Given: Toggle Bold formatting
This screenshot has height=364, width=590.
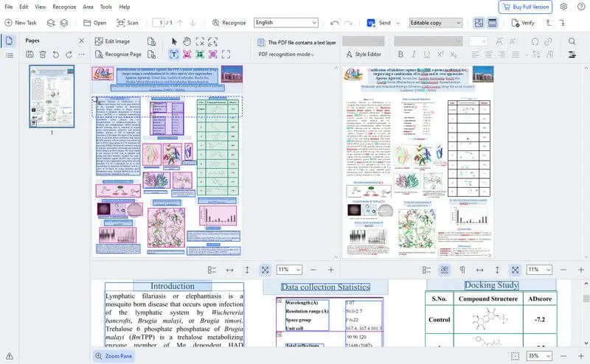Looking at the screenshot, I should click(400, 55).
